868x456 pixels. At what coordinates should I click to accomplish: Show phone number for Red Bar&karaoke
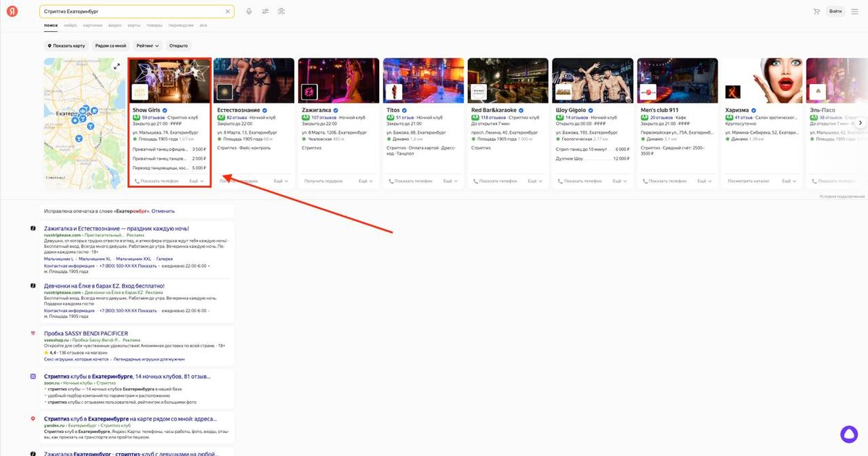[x=495, y=181]
